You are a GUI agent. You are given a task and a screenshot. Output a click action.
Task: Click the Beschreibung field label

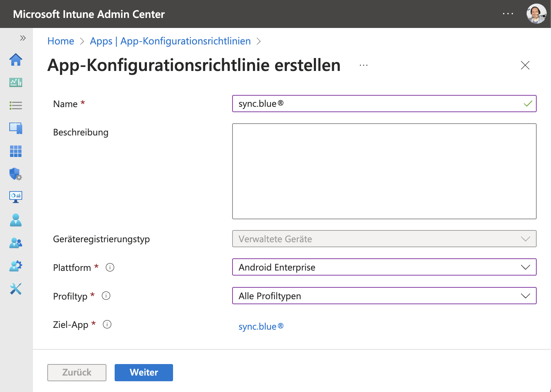click(x=81, y=132)
